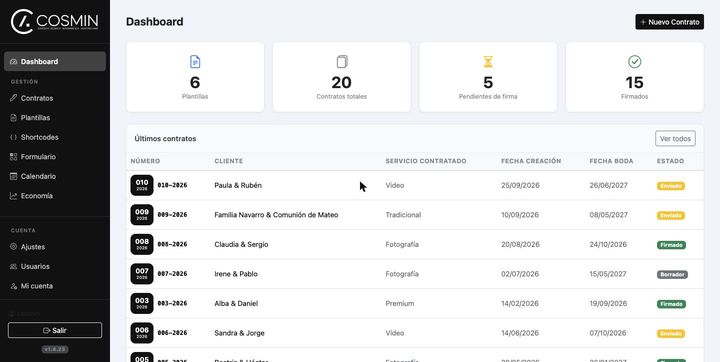The image size is (720, 362).
Task: Click FECHA BODA column header
Action: [612, 161]
